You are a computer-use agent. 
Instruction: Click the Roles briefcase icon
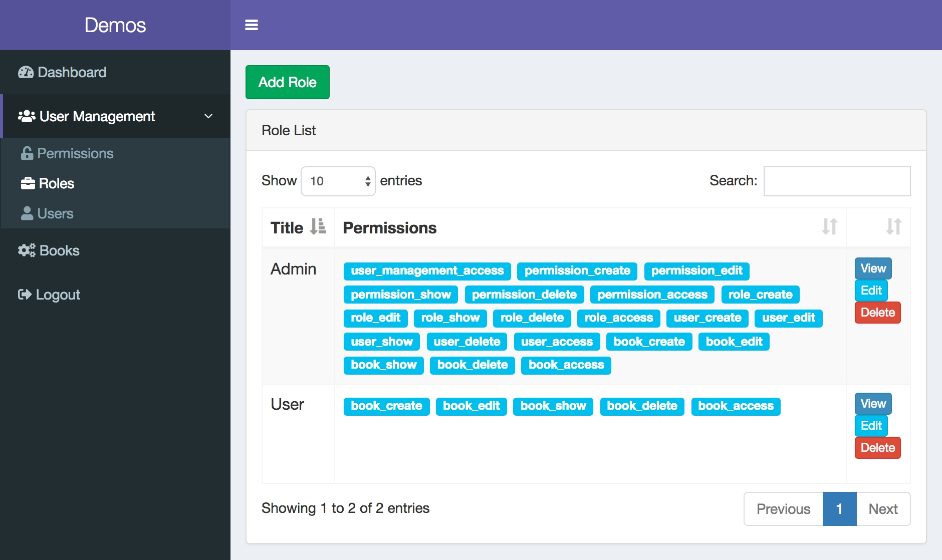28,183
